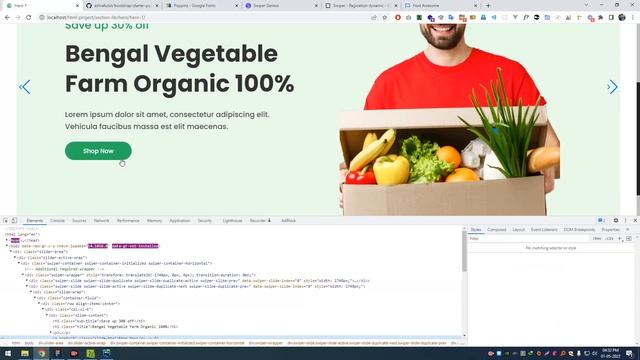The height and width of the screenshot is (360, 640).
Task: Collapse the slider-active-wrap div node
Action: (x=15, y=258)
